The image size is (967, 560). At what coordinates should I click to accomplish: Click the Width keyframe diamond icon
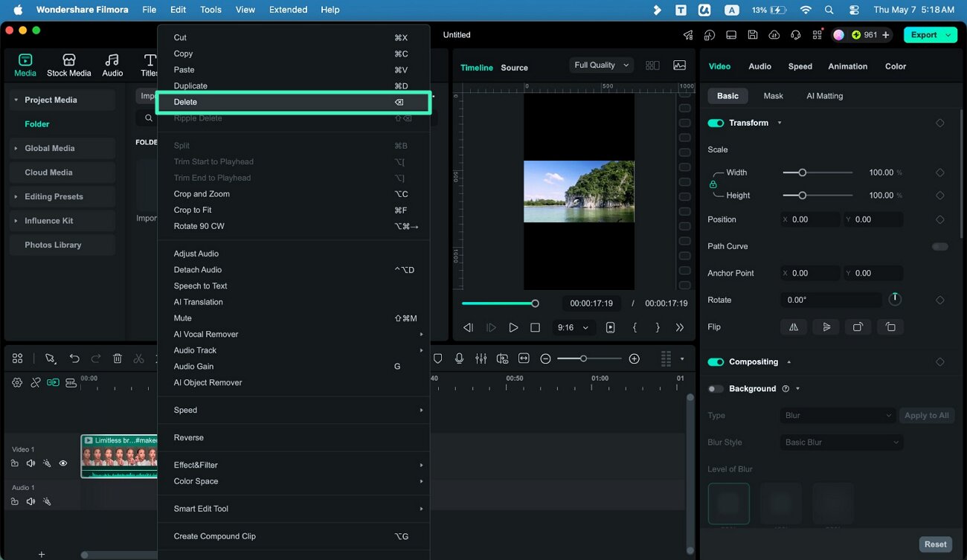939,173
